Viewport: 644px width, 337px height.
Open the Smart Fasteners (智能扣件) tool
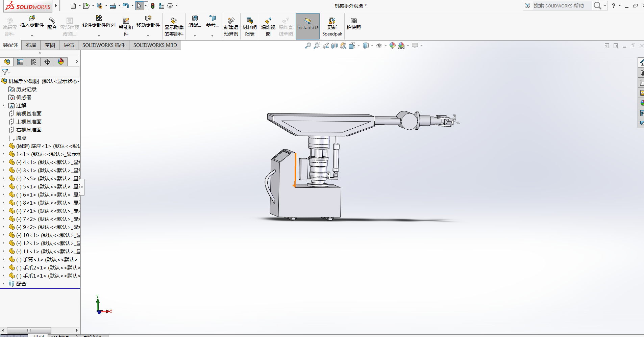[126, 21]
